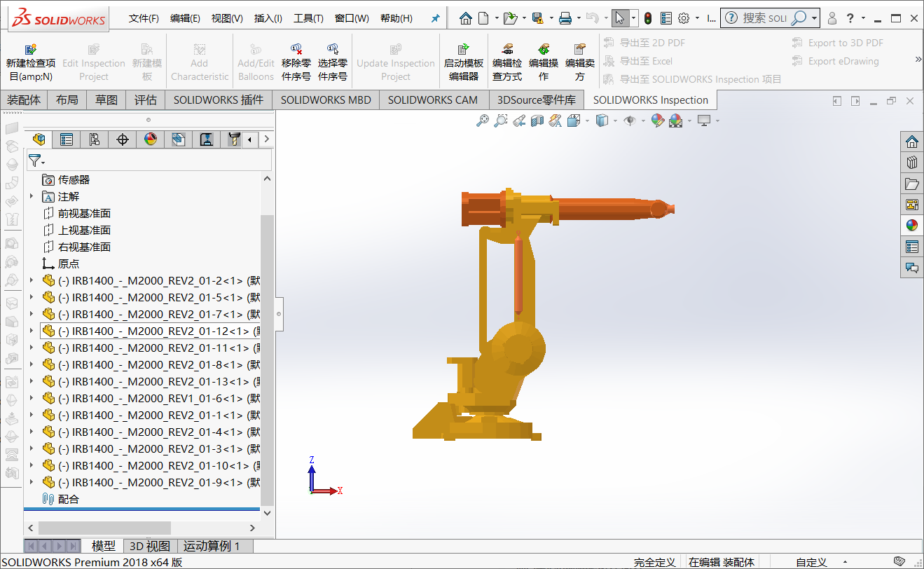Activate the Zoom to Area tool

tap(499, 121)
